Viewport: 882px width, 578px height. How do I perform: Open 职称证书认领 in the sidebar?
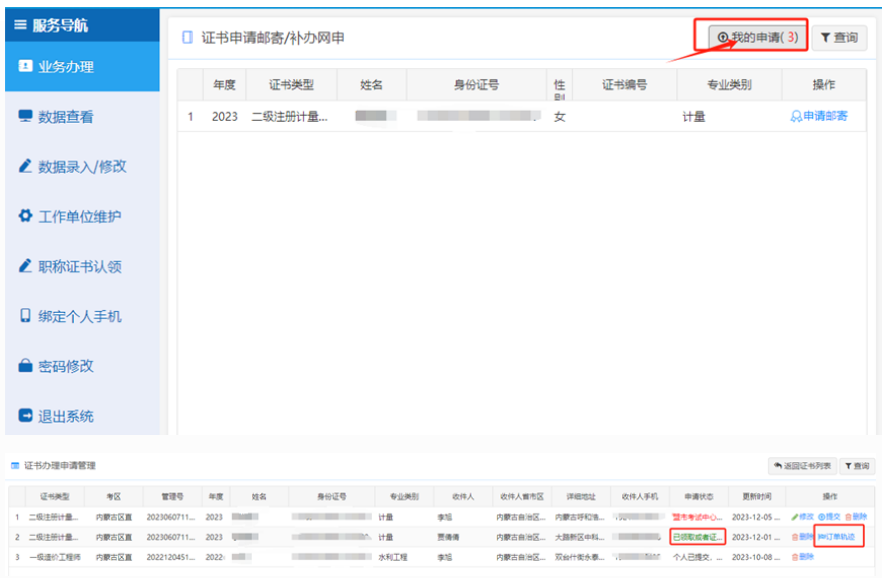pos(79,267)
